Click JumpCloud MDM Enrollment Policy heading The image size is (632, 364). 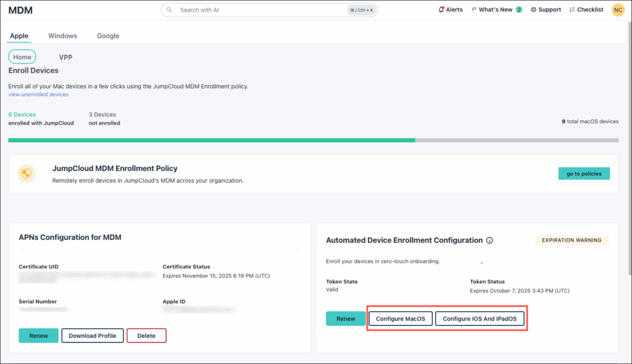[x=115, y=168]
